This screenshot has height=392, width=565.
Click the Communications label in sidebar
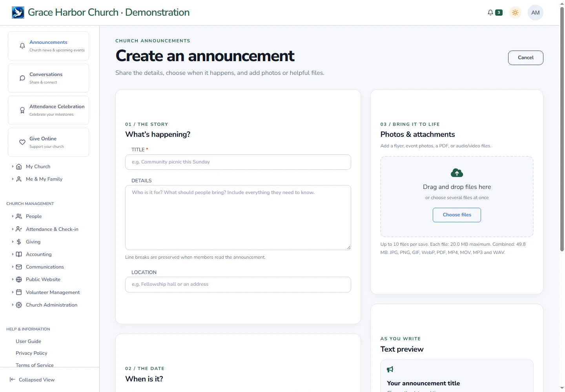(45, 267)
